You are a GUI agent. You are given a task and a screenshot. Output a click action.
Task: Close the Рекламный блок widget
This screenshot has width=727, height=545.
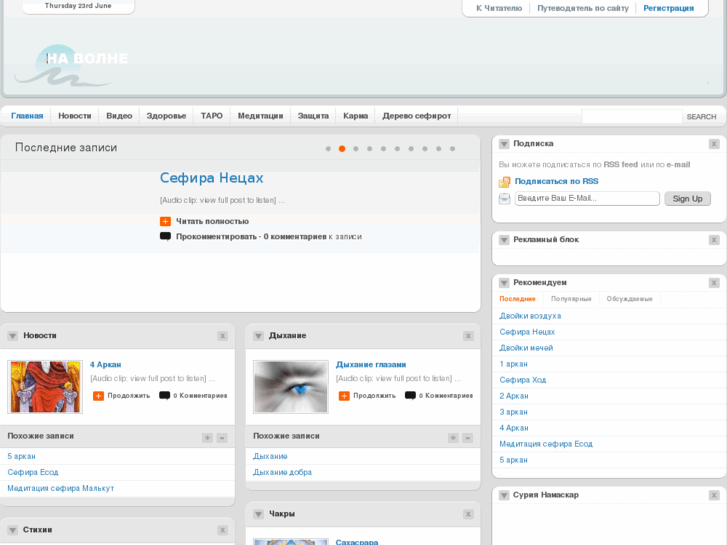(714, 240)
